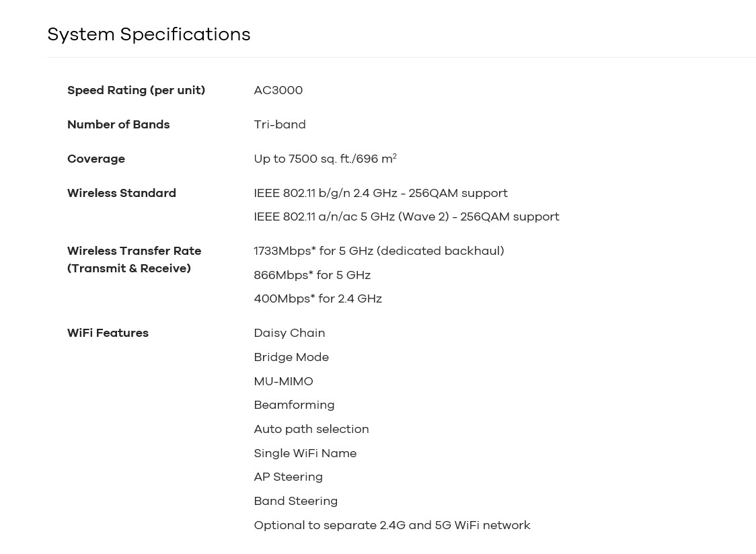Click the IEEE 802.11 b/g/n 2.4 GHz line

click(381, 194)
